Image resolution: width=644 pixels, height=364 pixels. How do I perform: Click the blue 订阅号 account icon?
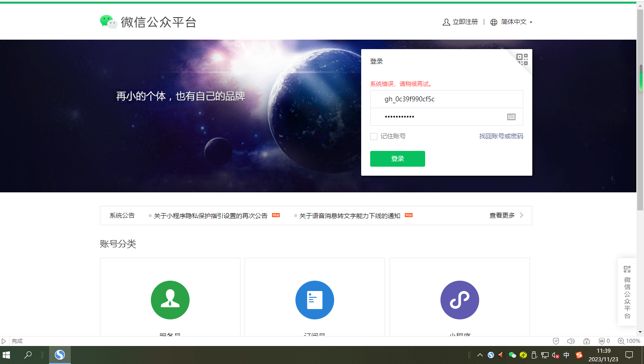point(315,300)
